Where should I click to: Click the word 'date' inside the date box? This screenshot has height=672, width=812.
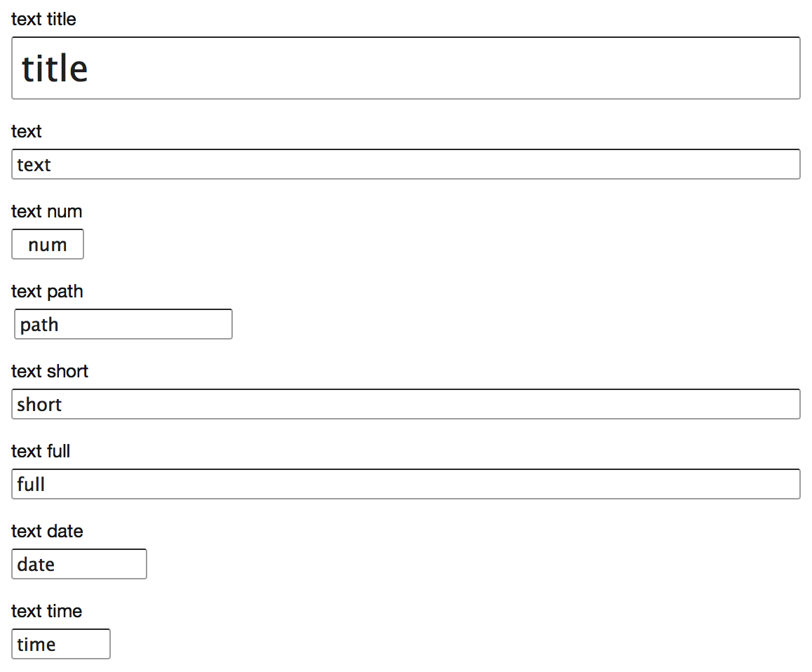point(36,564)
